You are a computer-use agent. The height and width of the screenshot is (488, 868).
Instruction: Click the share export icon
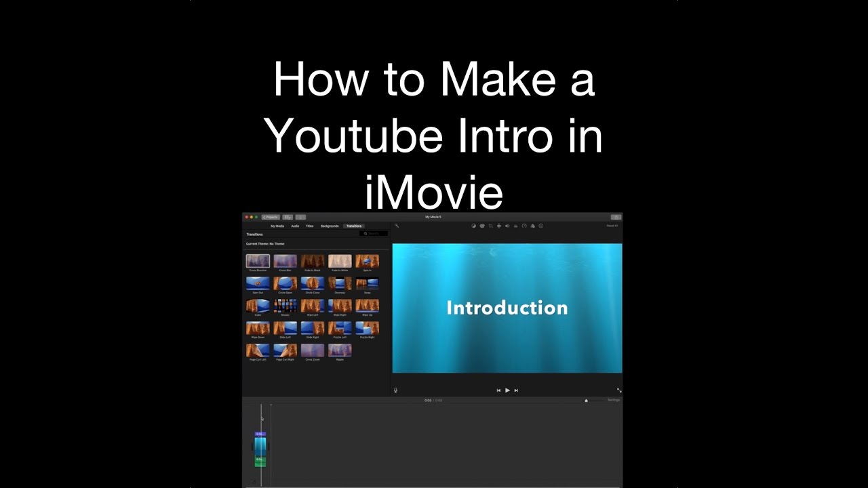[x=616, y=217]
